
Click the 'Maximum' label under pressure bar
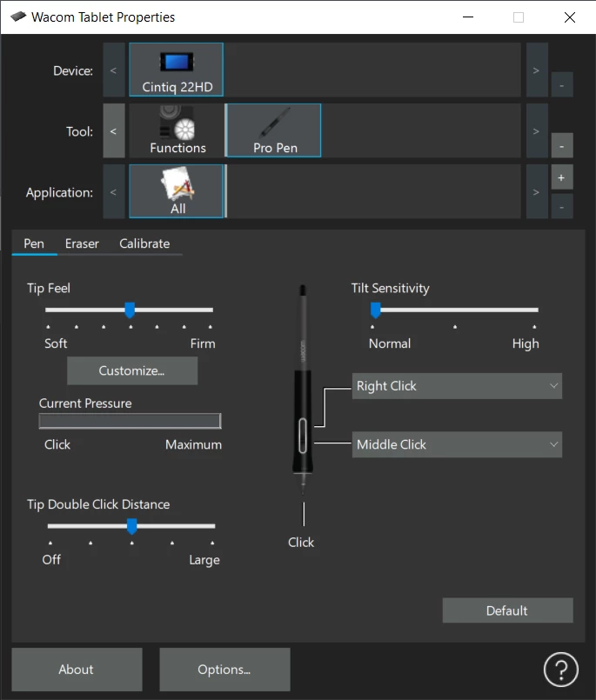[193, 444]
